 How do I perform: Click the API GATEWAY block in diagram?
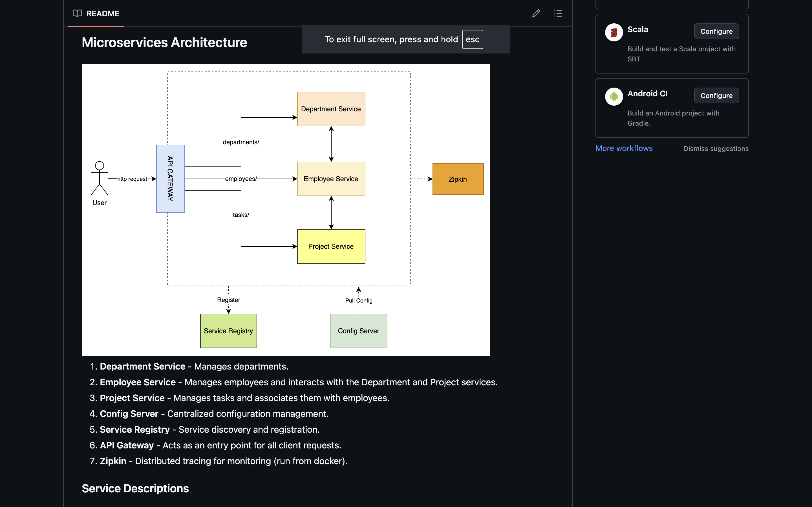click(171, 179)
